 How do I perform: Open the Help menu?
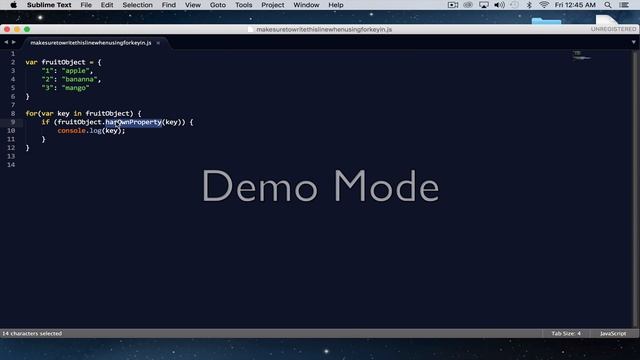coord(336,5)
